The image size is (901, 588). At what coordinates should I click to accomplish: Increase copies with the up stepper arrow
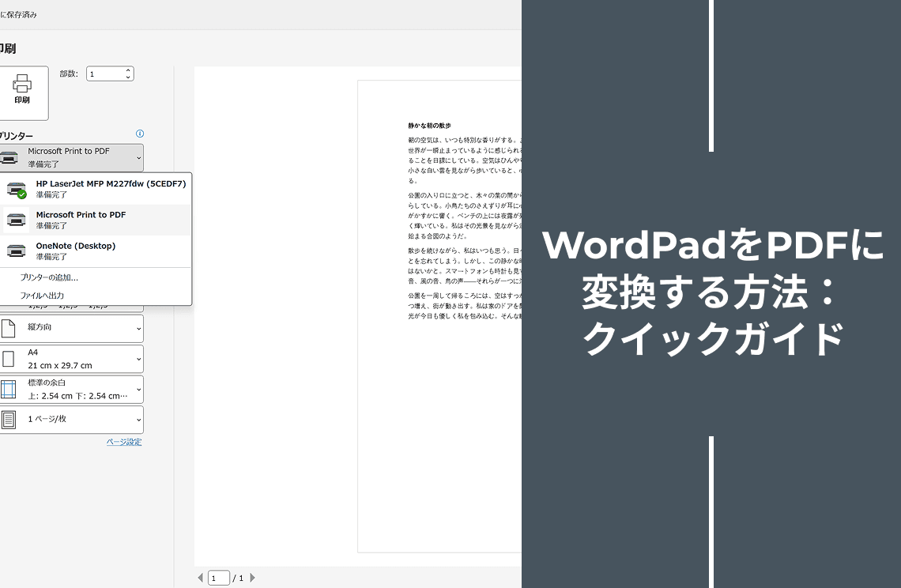tap(128, 70)
